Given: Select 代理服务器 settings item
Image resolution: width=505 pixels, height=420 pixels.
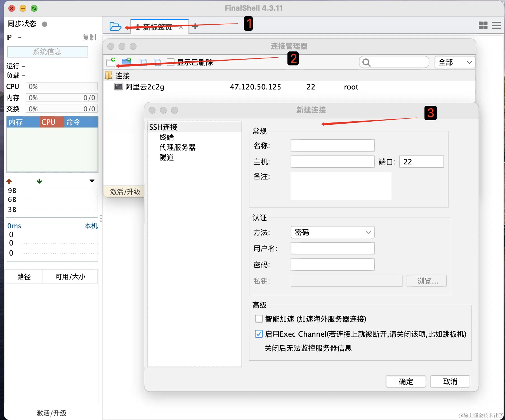Looking at the screenshot, I should point(177,147).
